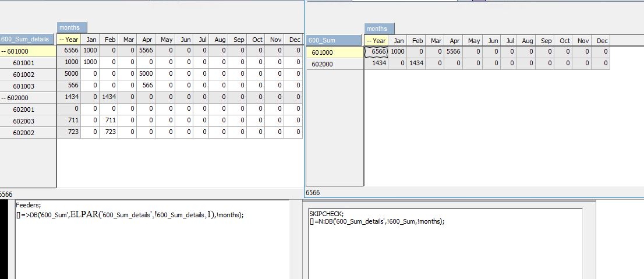Screen dimensions: 644x279
Task: Select row 601003 in left cube
Action: click(24, 86)
